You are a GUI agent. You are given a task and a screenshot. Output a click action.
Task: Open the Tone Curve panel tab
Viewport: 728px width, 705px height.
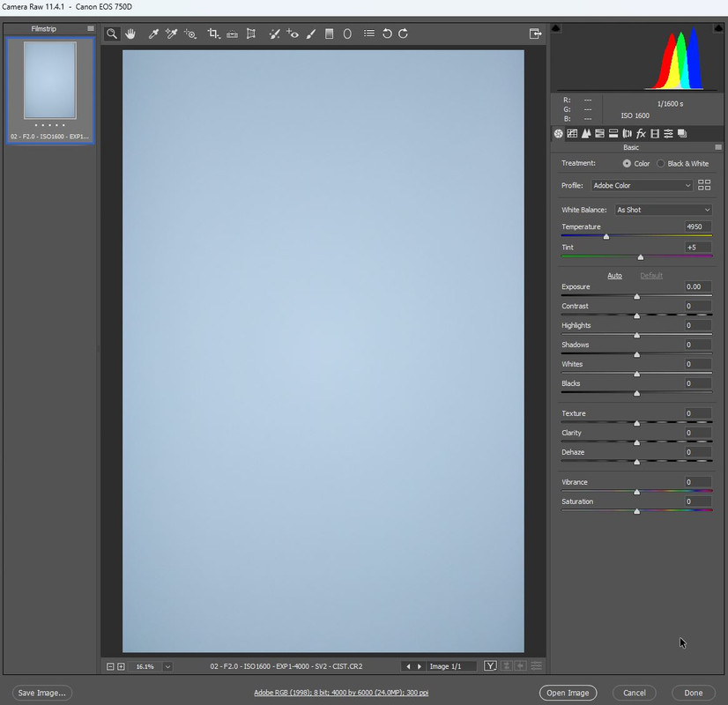[573, 134]
